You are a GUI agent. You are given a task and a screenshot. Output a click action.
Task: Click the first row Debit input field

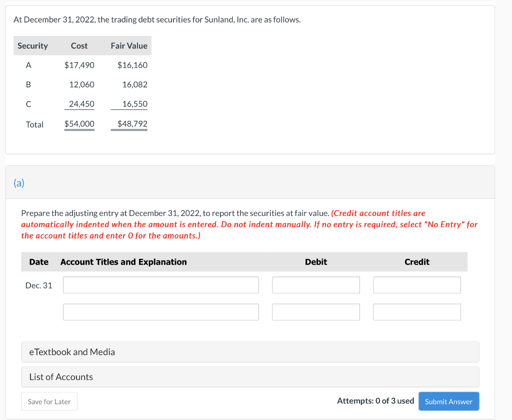(316, 285)
